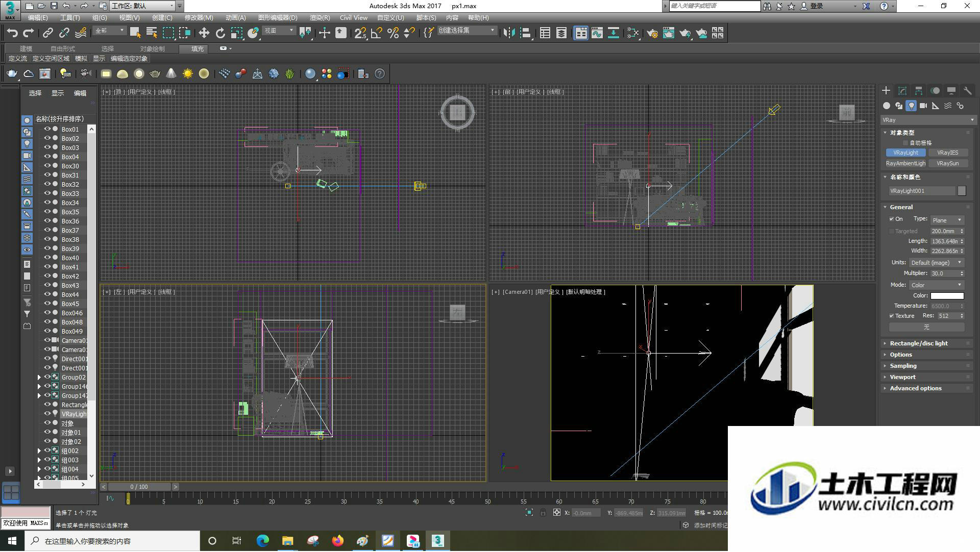Click the cone icon in populate toolbar
This screenshot has height=552, width=980.
pos(171,74)
